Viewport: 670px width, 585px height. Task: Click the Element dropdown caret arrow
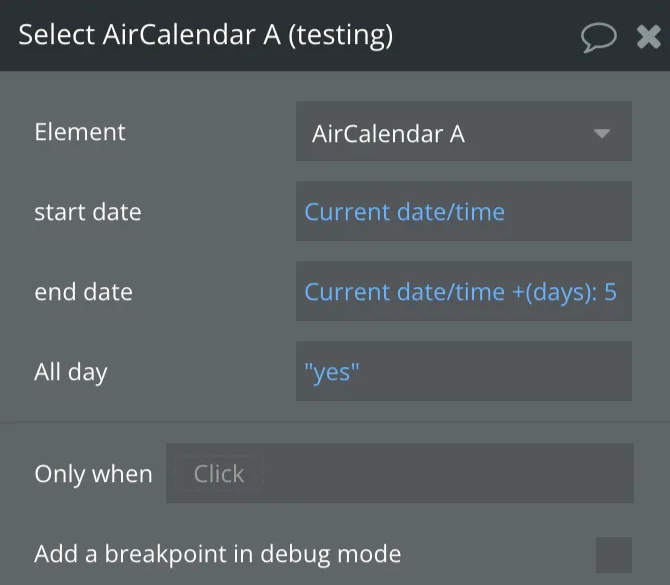tap(601, 133)
